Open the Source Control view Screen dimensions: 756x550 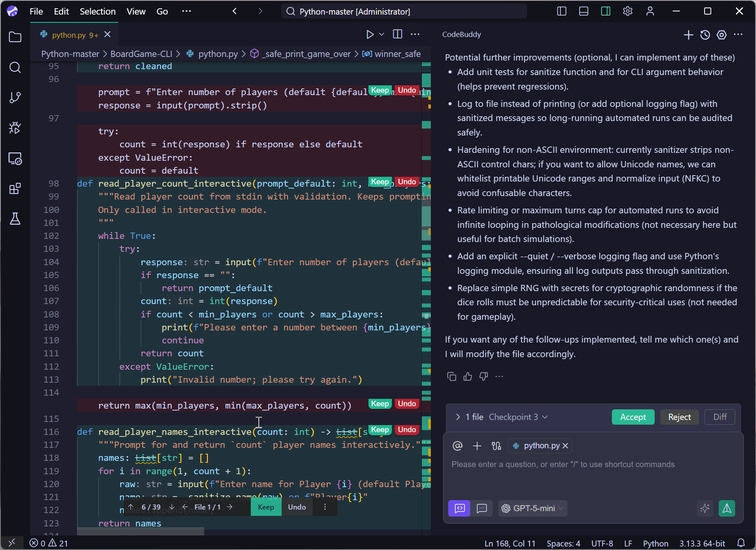(x=15, y=97)
